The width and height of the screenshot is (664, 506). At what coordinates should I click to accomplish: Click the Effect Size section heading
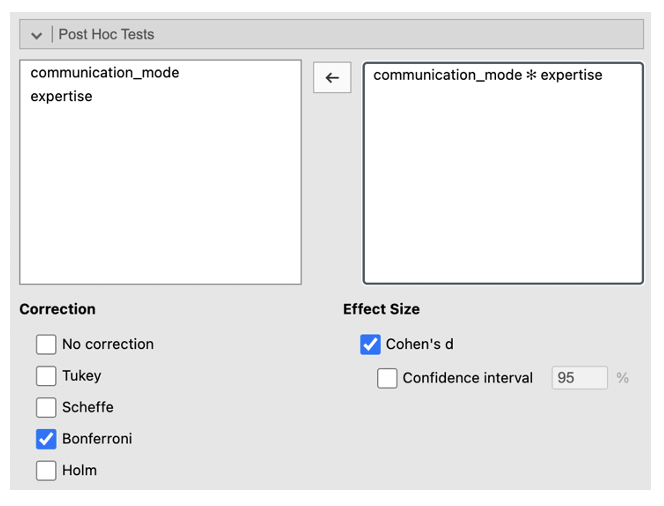[381, 309]
